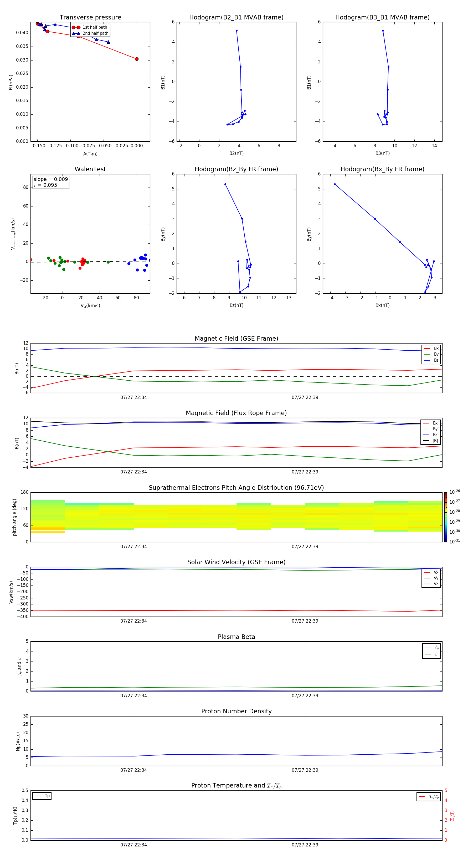Click the "Magnetic Field (GSE Frame)" title
Image resolution: width=473 pixels, height=868 pixels.
pos(236,339)
